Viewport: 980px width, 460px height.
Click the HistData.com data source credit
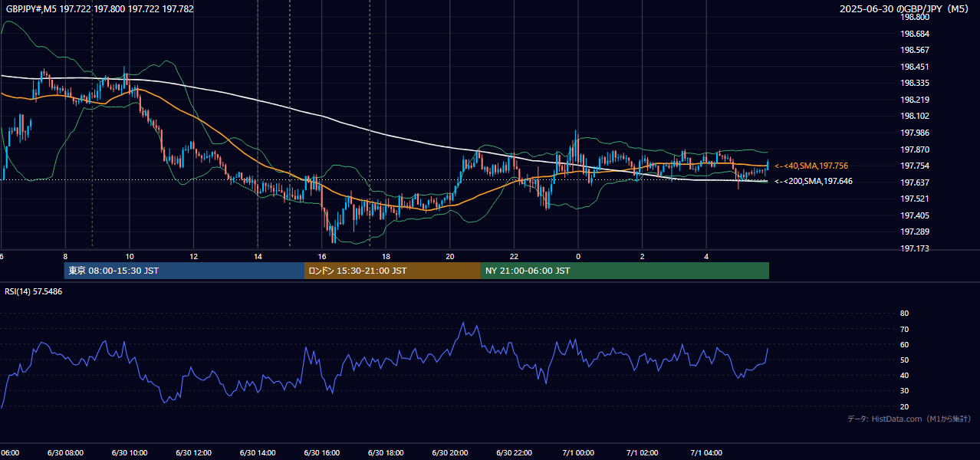[x=909, y=419]
